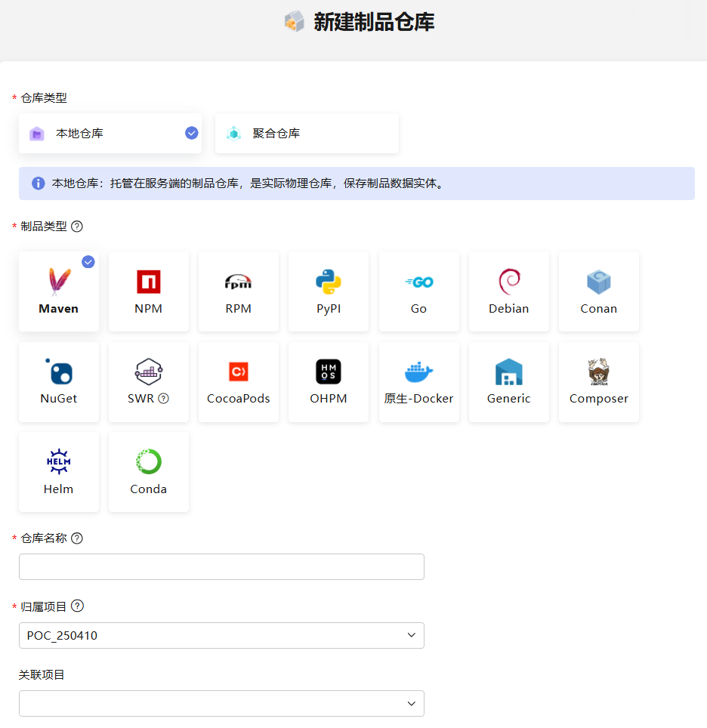The height and width of the screenshot is (728, 707).
Task: Choose the SWR container icon
Action: (x=149, y=372)
